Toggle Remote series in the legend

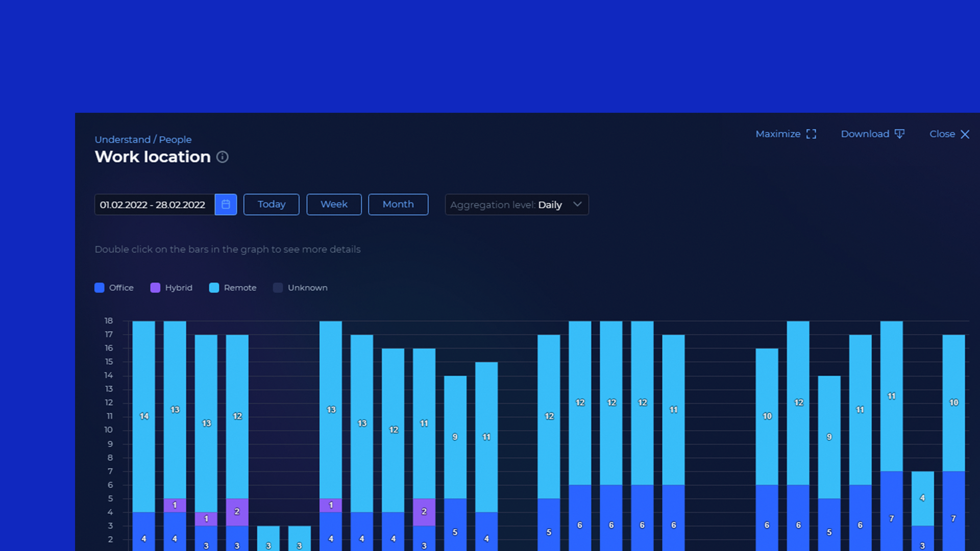(x=233, y=288)
